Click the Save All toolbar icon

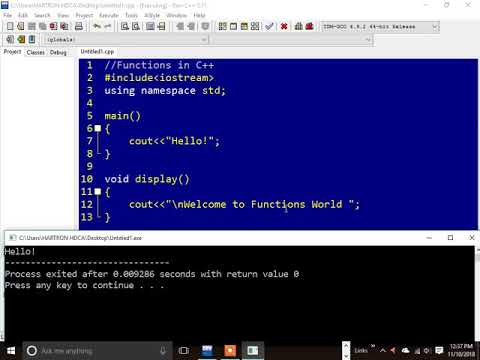[42, 26]
